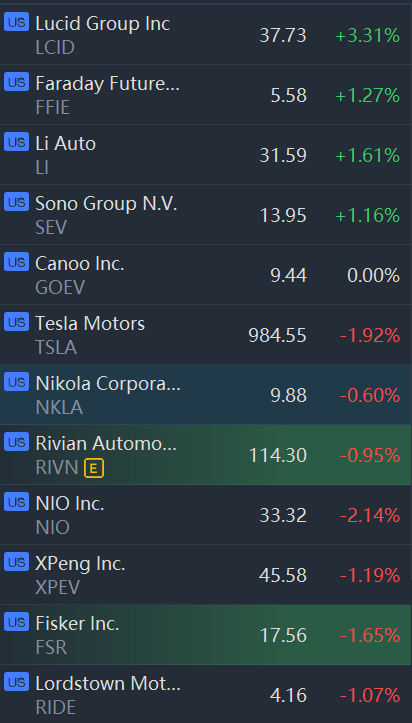Open the Fisker Inc. quote
The image size is (412, 723).
pyautogui.click(x=206, y=634)
